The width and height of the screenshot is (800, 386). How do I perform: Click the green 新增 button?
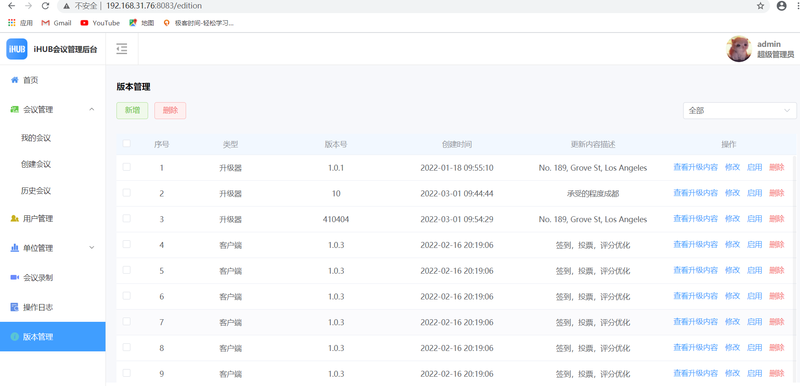(x=132, y=111)
